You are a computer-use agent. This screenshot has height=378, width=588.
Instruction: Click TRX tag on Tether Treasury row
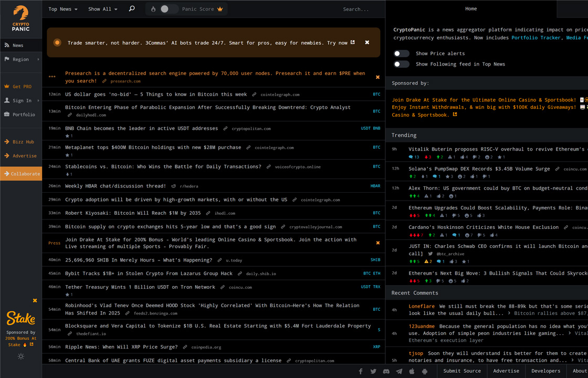pos(376,287)
